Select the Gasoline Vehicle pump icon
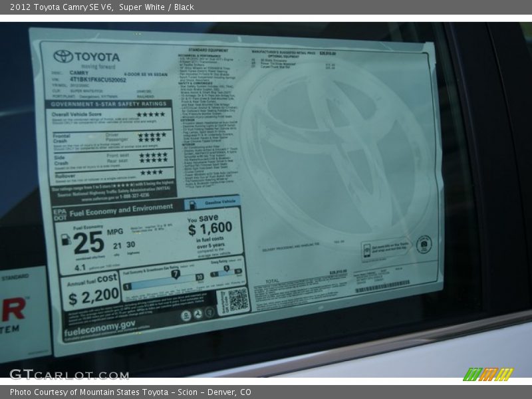Image resolution: width=532 pixels, height=399 pixels. tap(194, 202)
